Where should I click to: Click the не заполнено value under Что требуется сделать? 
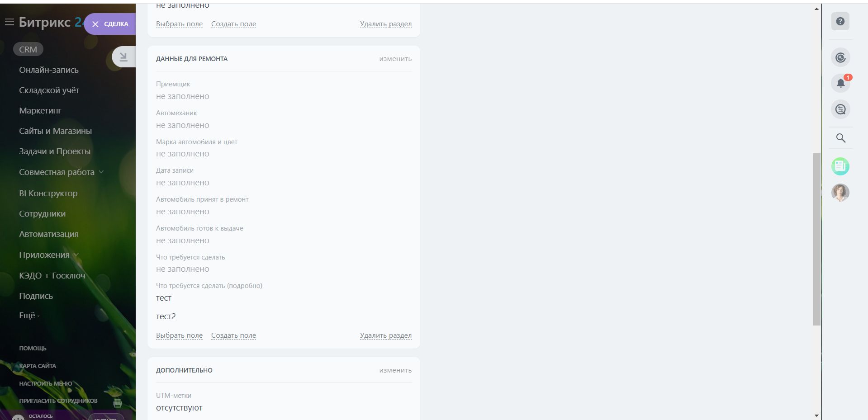coord(183,269)
